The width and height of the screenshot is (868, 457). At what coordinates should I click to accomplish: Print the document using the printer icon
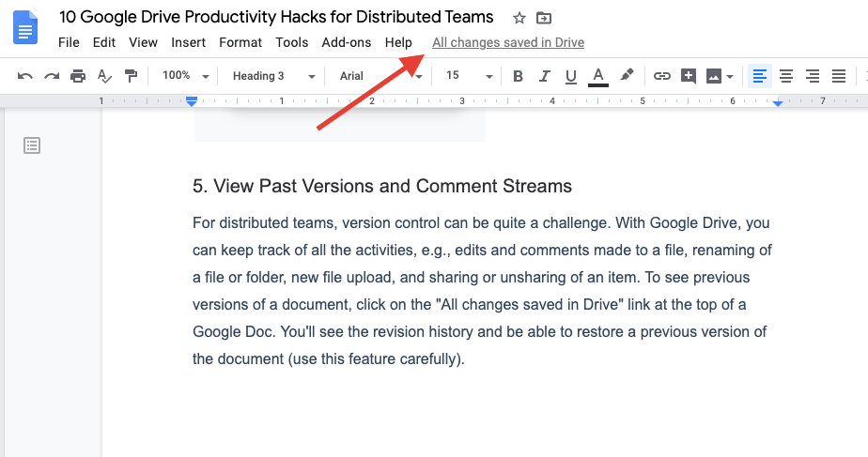(x=78, y=76)
